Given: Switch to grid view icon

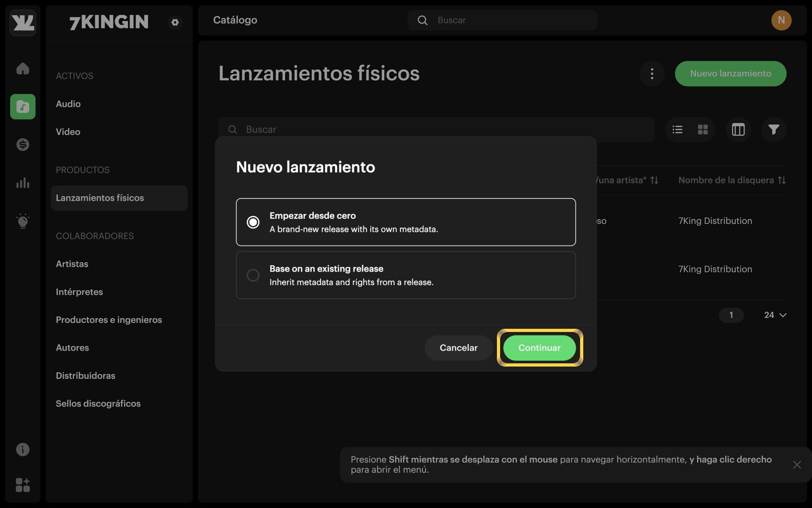Looking at the screenshot, I should (703, 129).
